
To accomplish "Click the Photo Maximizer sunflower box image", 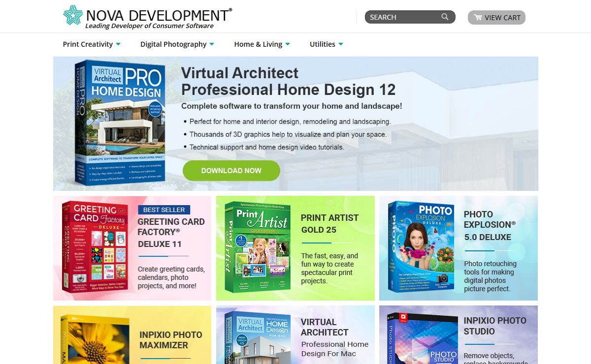I will (x=95, y=339).
